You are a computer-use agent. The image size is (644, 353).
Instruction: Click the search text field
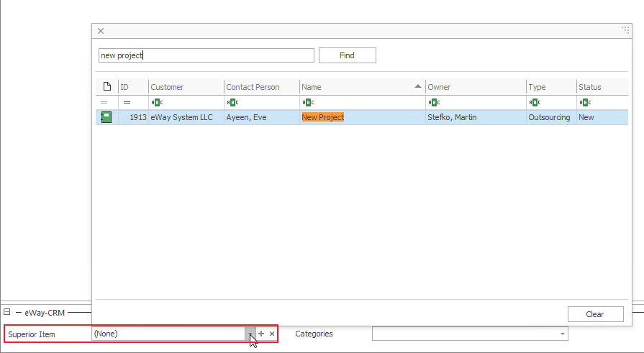coord(206,55)
